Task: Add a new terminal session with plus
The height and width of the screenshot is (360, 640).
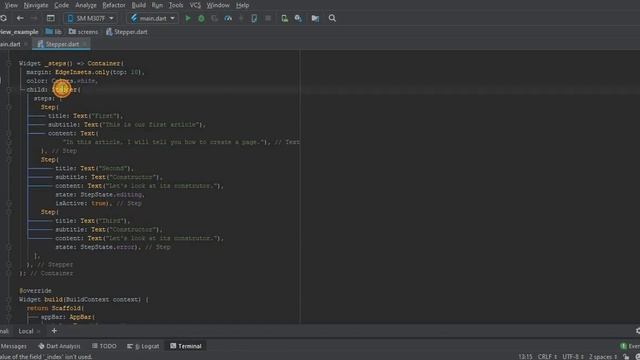Action: click(54, 331)
